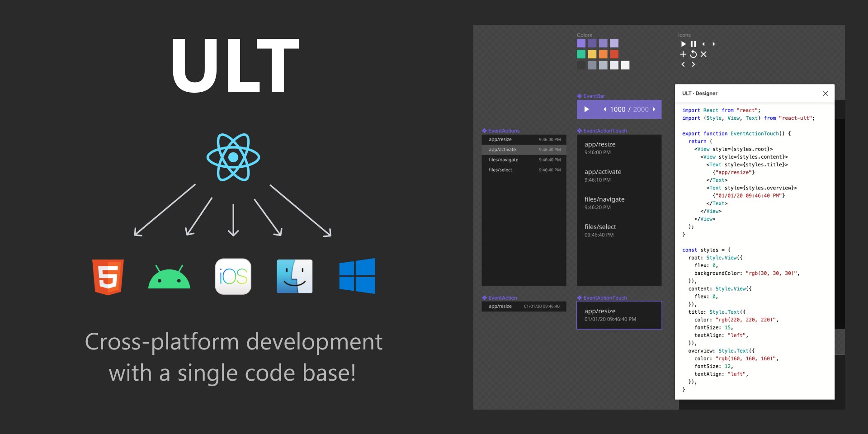Click the blue Windows logo
The image size is (868, 434).
357,276
